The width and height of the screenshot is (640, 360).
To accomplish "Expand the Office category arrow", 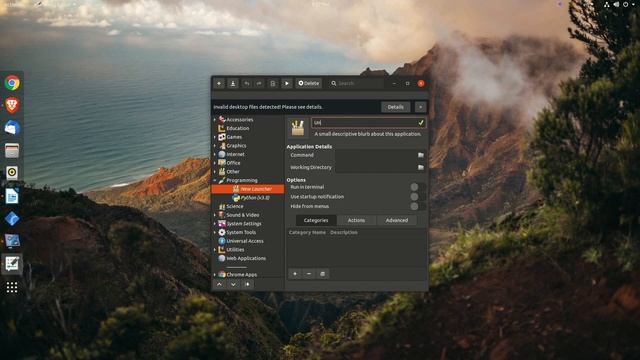I will tap(215, 163).
